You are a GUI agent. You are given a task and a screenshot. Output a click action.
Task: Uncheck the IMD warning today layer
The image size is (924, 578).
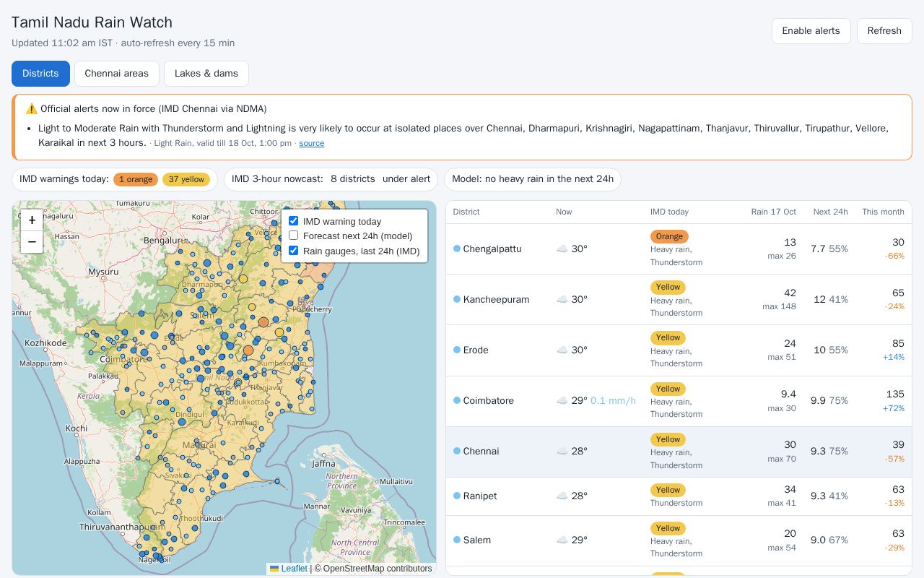[293, 221]
